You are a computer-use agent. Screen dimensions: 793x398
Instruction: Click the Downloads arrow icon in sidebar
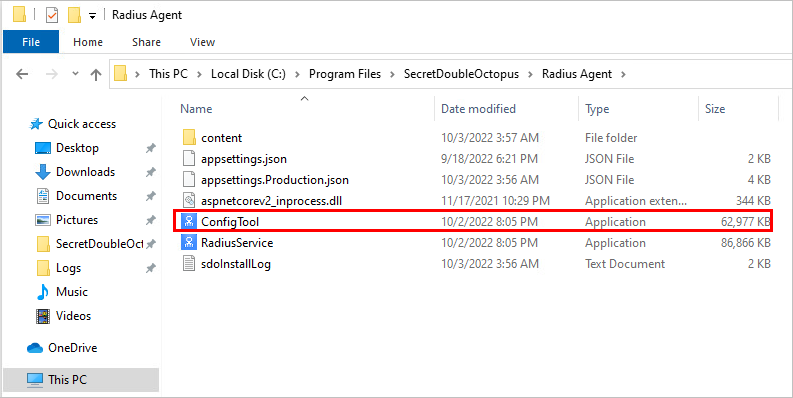click(43, 172)
